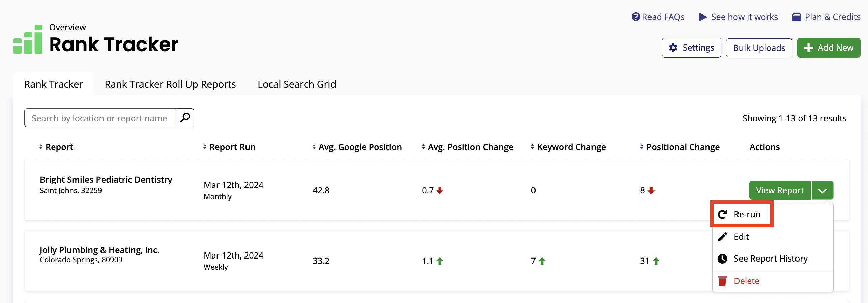Open the Local Search Grid tab
The image size is (868, 303).
click(297, 84)
